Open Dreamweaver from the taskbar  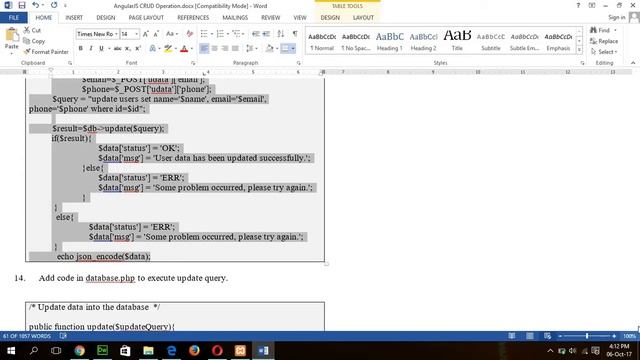pyautogui.click(x=102, y=351)
